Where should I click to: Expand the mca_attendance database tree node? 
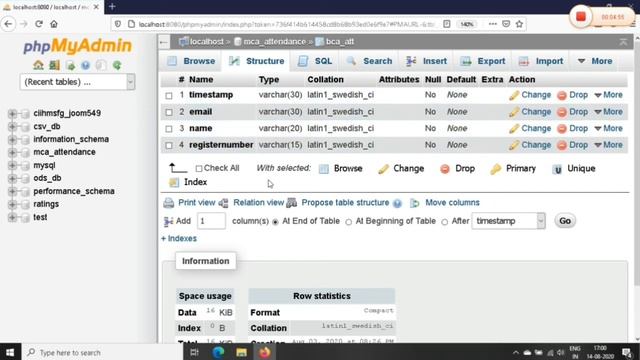click(12, 152)
